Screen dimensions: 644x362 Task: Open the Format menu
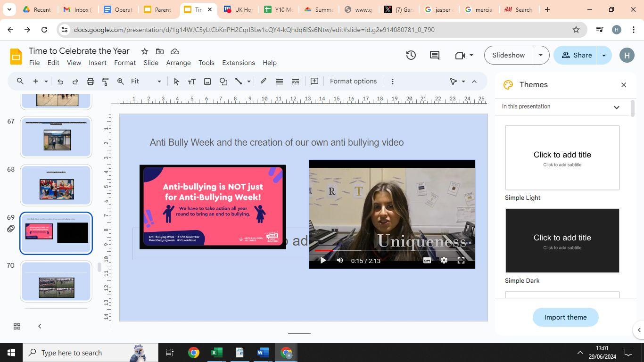[125, 63]
